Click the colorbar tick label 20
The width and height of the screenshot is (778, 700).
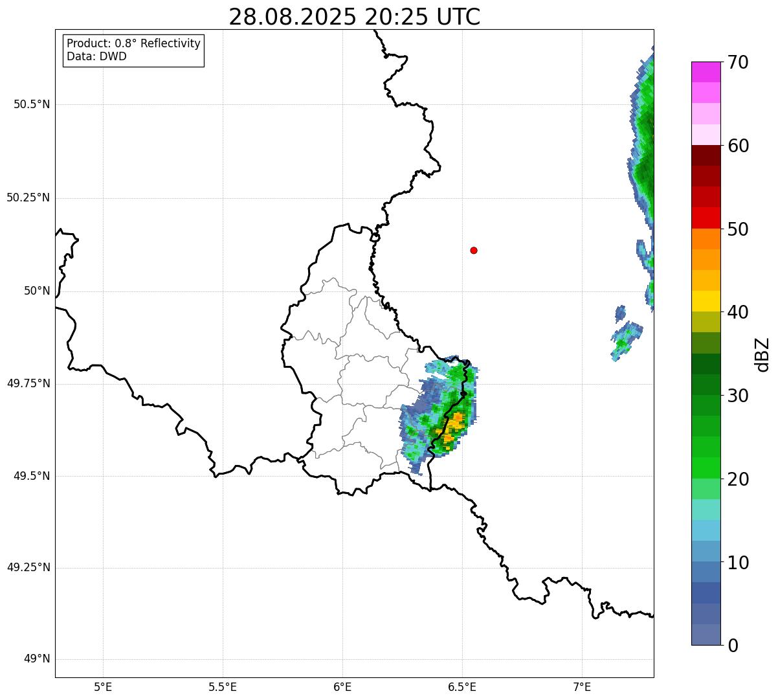click(x=738, y=479)
